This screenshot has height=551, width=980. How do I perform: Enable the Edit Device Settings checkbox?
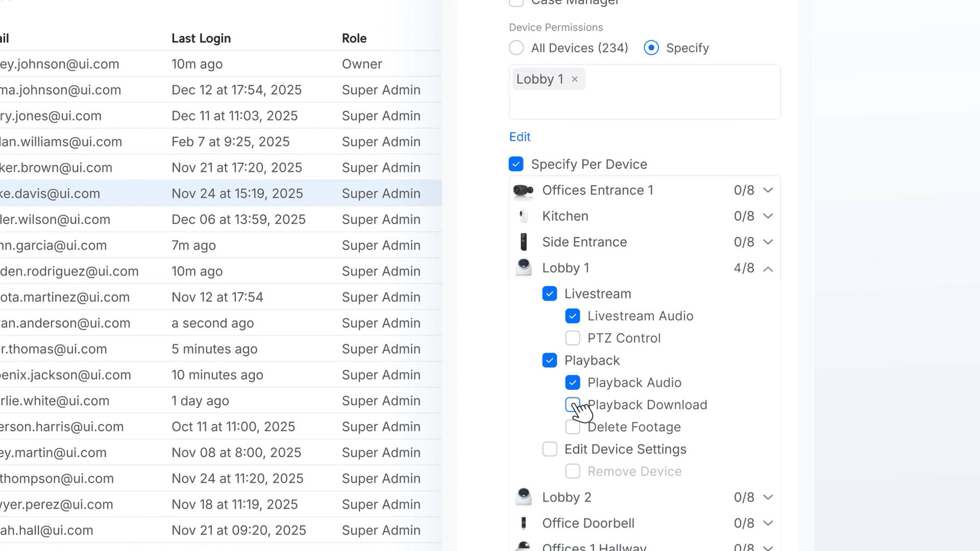550,449
